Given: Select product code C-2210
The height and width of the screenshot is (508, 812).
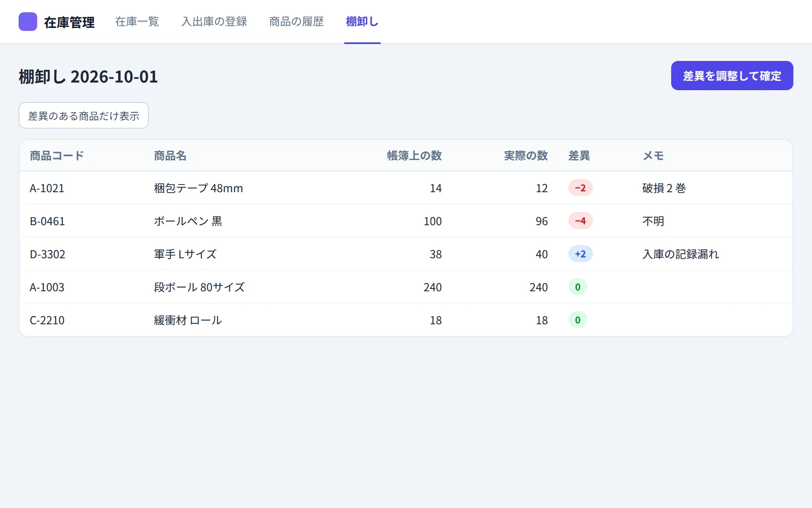Looking at the screenshot, I should [47, 320].
